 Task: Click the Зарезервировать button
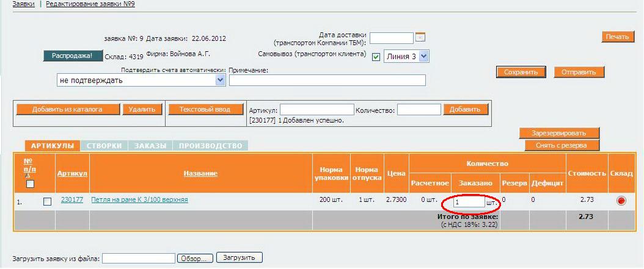pos(558,133)
